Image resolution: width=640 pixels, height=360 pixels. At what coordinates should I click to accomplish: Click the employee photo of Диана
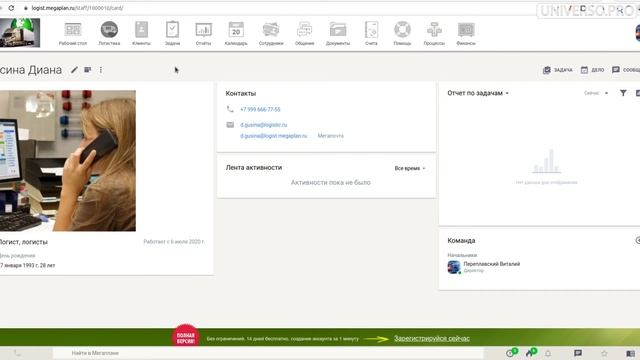point(68,160)
